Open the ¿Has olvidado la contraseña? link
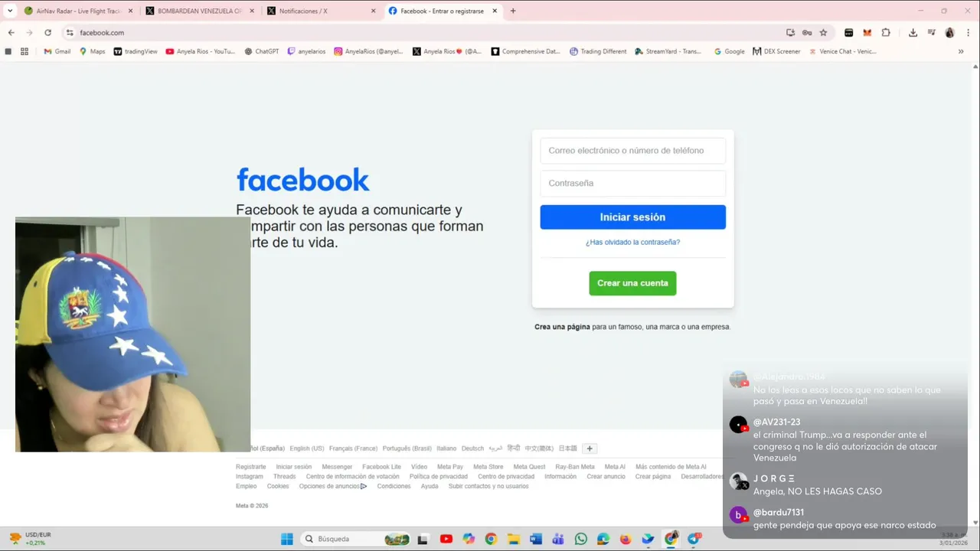 coord(632,242)
